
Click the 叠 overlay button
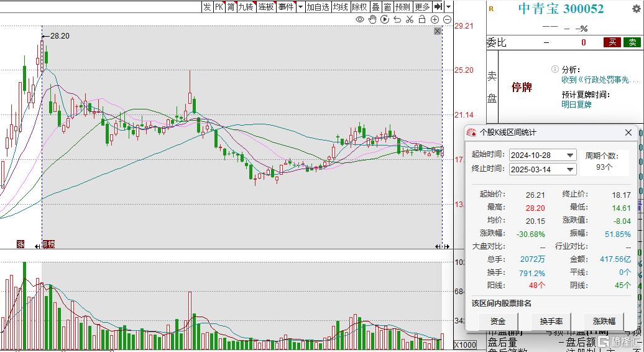coord(375,7)
